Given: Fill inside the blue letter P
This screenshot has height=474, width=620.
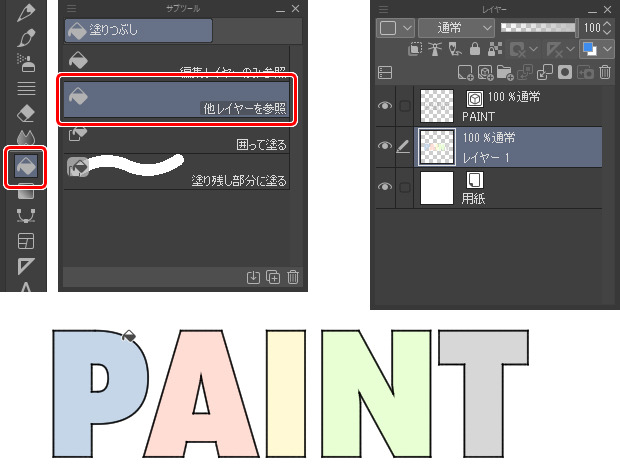Looking at the screenshot, I should click(71, 395).
